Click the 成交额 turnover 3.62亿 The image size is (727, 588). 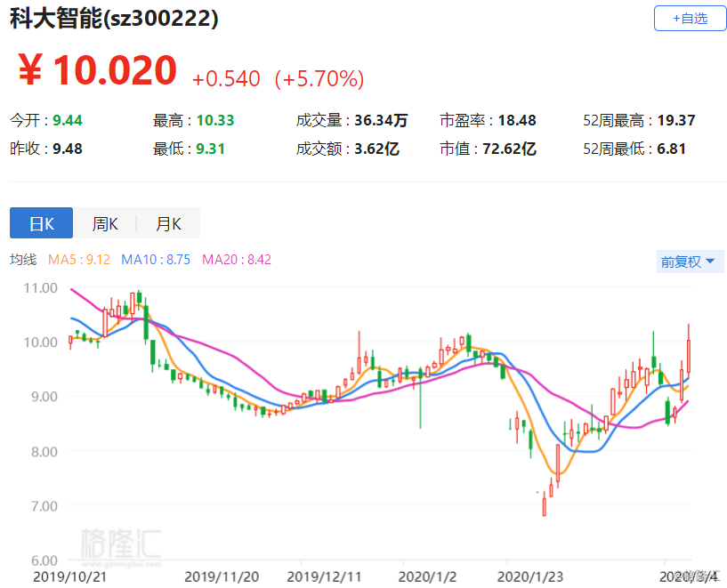376,149
